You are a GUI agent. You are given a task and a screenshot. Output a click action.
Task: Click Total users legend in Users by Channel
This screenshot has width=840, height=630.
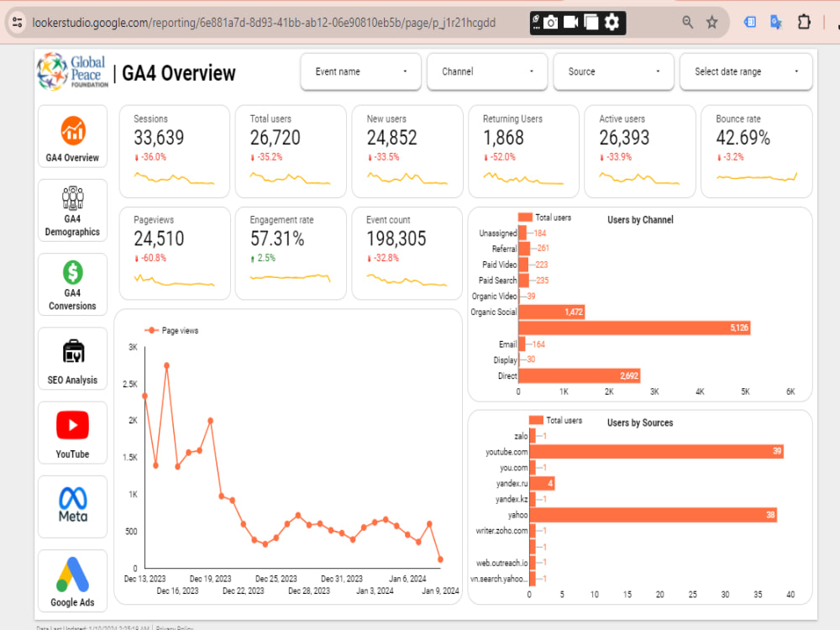point(545,218)
